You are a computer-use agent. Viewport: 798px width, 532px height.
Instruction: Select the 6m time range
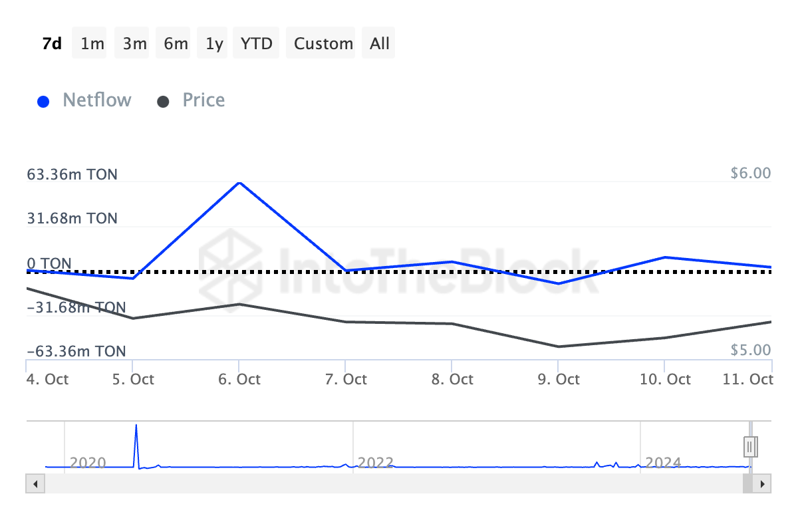click(176, 44)
